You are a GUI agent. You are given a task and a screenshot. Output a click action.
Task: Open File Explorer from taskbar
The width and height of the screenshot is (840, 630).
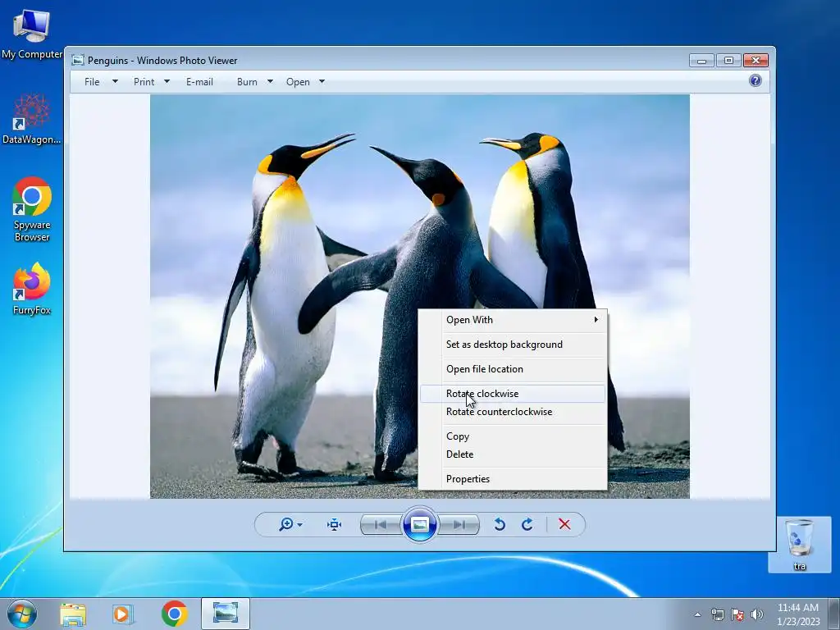(73, 614)
